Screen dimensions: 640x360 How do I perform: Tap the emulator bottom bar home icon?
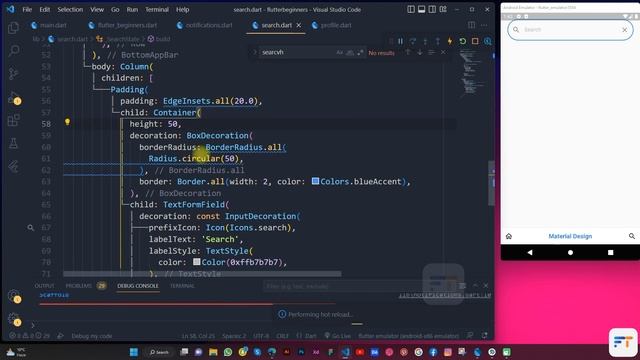[509, 236]
